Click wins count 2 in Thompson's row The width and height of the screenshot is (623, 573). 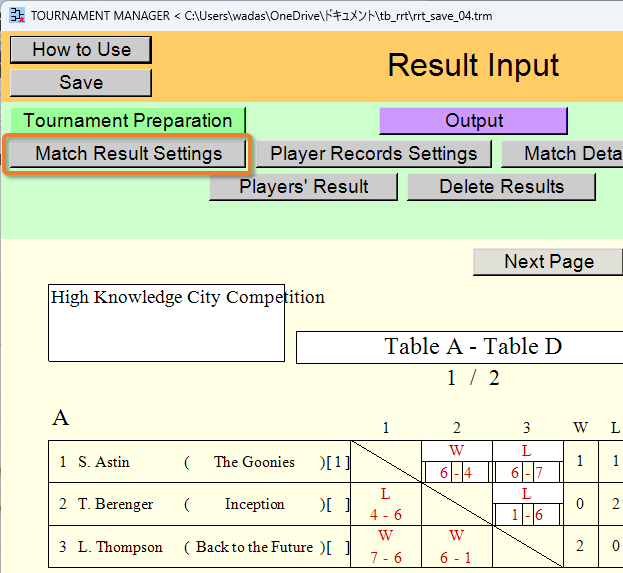click(580, 546)
